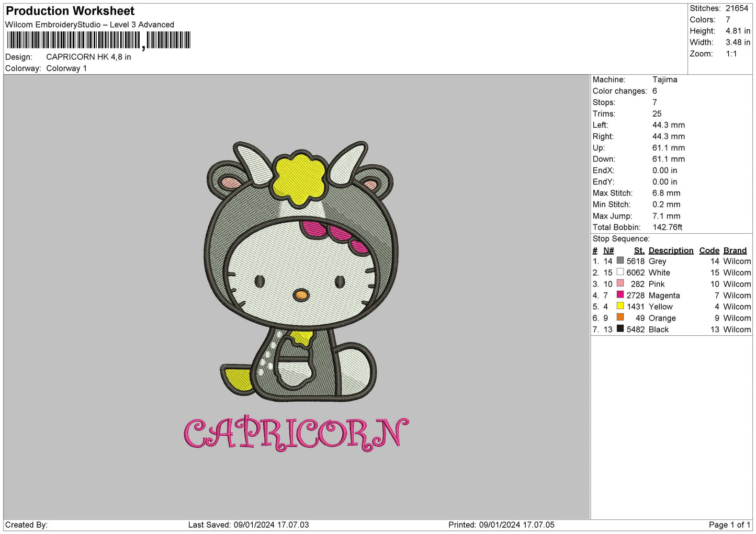Click the 'Stop Sequence:' heading
Image resolution: width=756 pixels, height=534 pixels.
(x=621, y=239)
